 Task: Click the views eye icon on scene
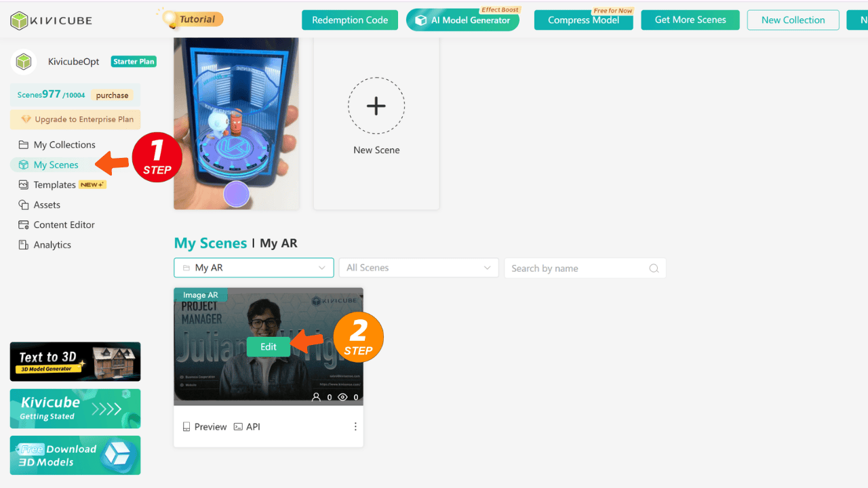343,397
